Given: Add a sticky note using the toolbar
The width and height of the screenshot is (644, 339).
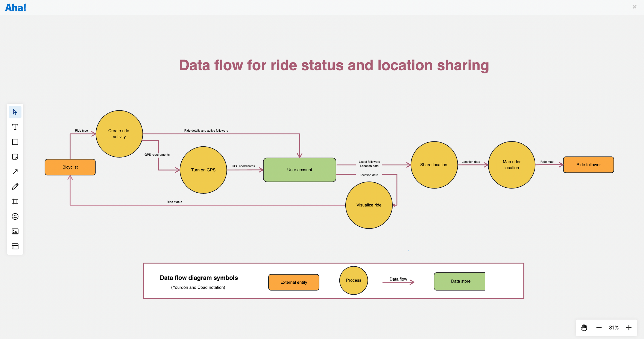Looking at the screenshot, I should coord(15,157).
